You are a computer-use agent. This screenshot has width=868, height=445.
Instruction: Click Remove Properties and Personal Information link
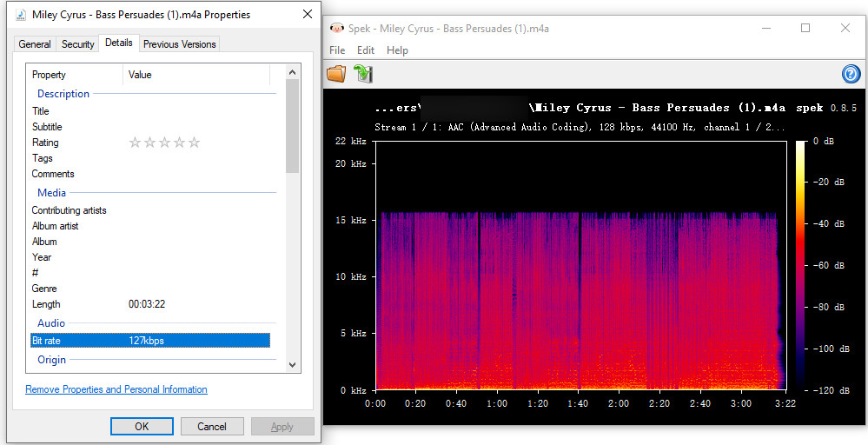click(x=116, y=389)
